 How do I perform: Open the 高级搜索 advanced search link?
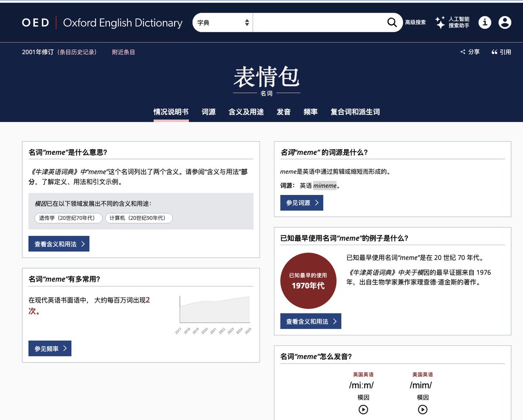(x=415, y=22)
